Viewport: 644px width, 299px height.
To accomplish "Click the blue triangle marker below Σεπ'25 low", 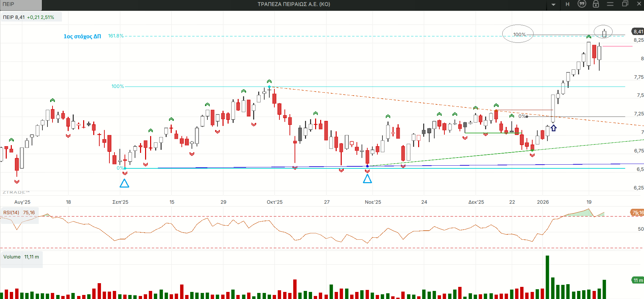I will pyautogui.click(x=125, y=184).
